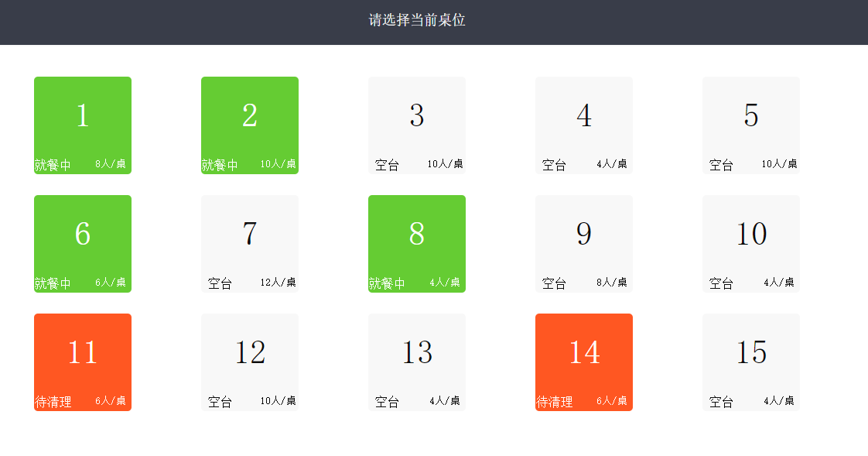Click 4人/桌 capacity on table 10

[779, 283]
